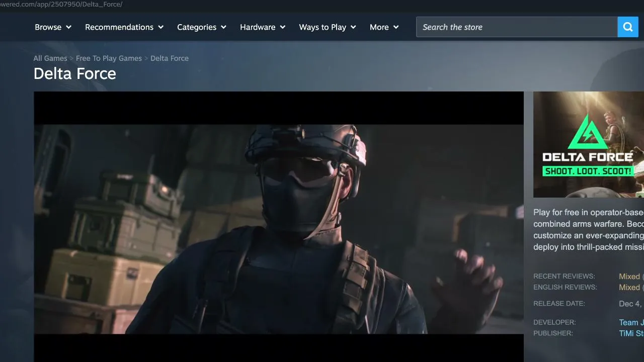The width and height of the screenshot is (644, 362).
Task: Click the page URL ending in 'Delta_Force/'
Action: (x=61, y=5)
